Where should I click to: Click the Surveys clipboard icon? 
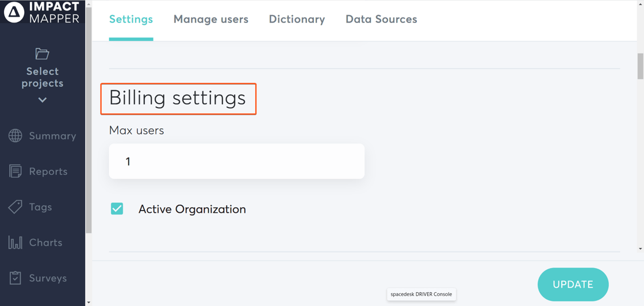pyautogui.click(x=16, y=278)
